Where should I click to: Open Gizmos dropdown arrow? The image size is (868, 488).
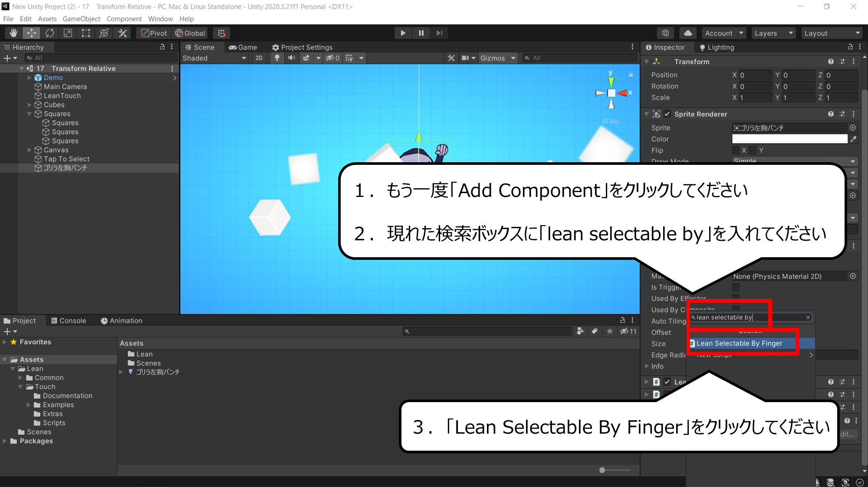(x=513, y=58)
